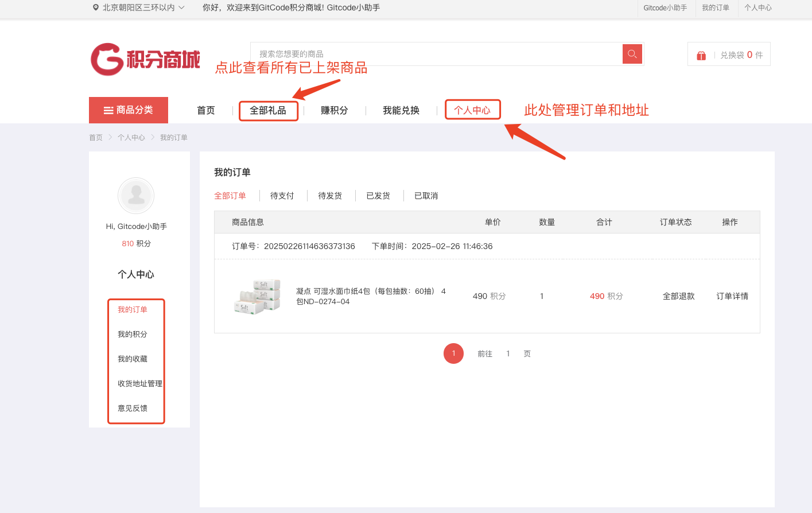Screen dimensions: 812x513
Task: Click in the product search box
Action: click(436, 54)
